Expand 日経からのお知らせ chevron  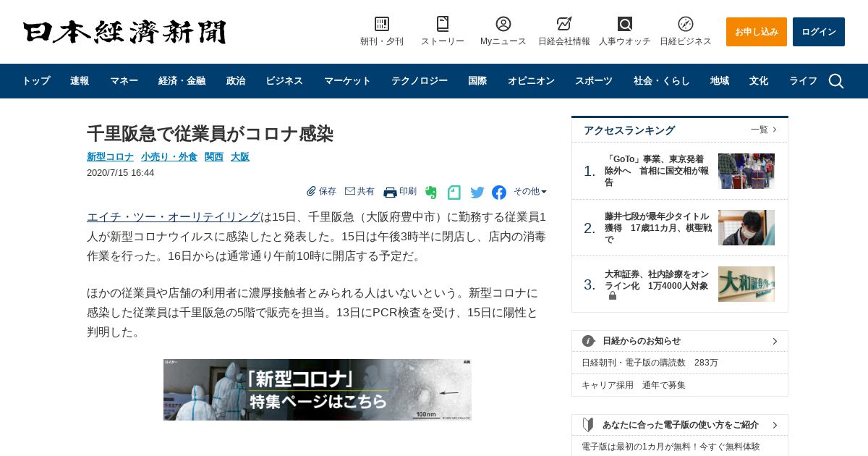pyautogui.click(x=775, y=341)
